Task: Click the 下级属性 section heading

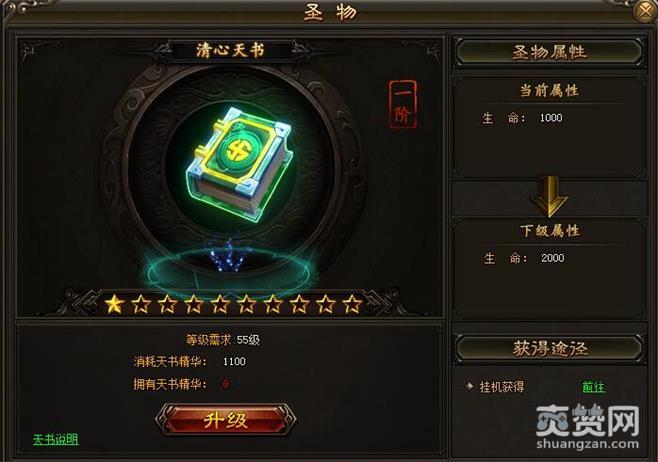Action: 550,231
